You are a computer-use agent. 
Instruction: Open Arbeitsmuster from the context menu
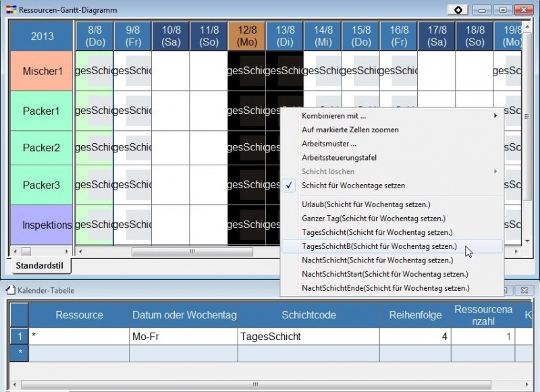click(329, 144)
